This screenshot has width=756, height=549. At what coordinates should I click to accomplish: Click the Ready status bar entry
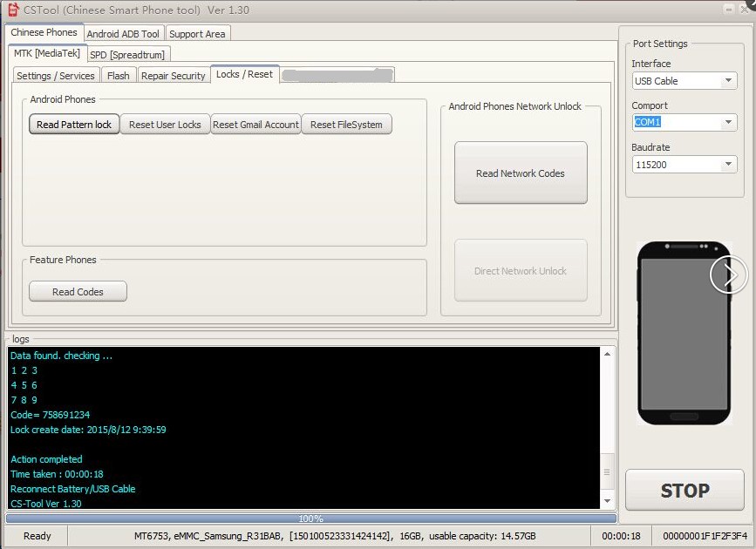(37, 536)
